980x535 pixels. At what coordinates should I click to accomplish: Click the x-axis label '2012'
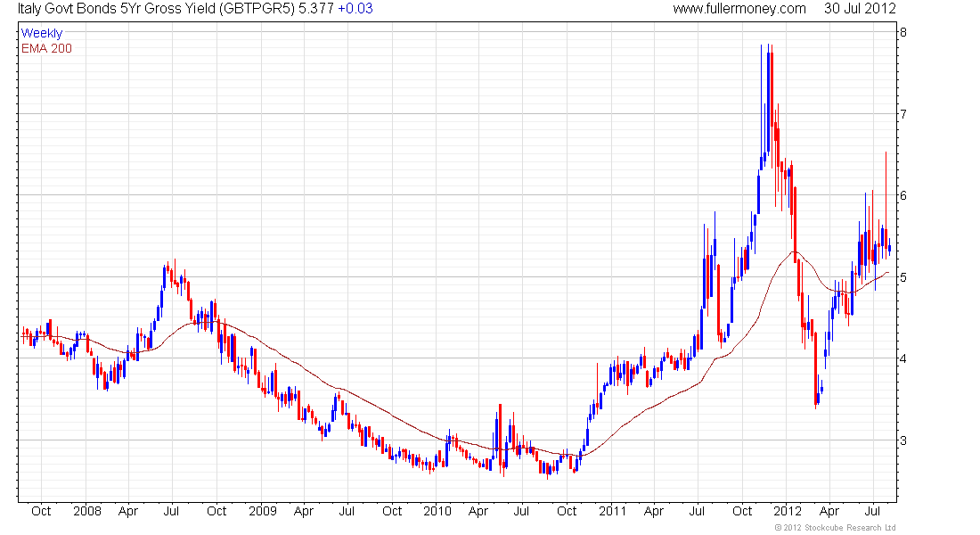788,511
